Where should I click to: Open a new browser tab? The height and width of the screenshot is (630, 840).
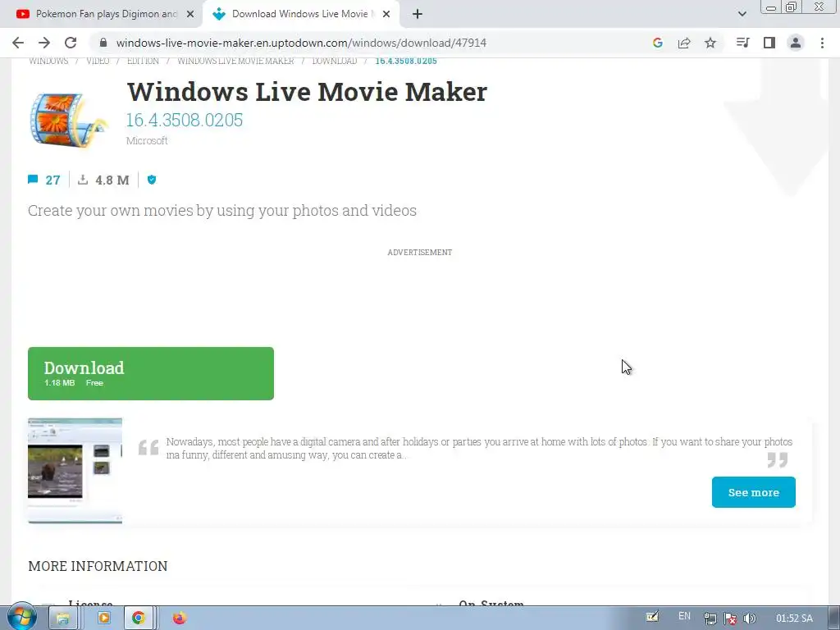pyautogui.click(x=418, y=14)
